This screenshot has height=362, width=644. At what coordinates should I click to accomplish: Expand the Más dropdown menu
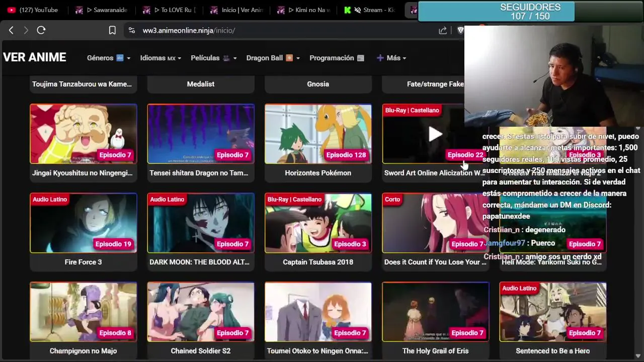pos(391,58)
